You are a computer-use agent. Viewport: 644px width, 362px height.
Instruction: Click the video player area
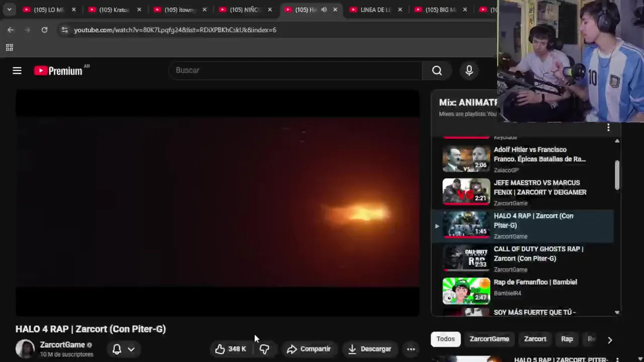pos(217,203)
